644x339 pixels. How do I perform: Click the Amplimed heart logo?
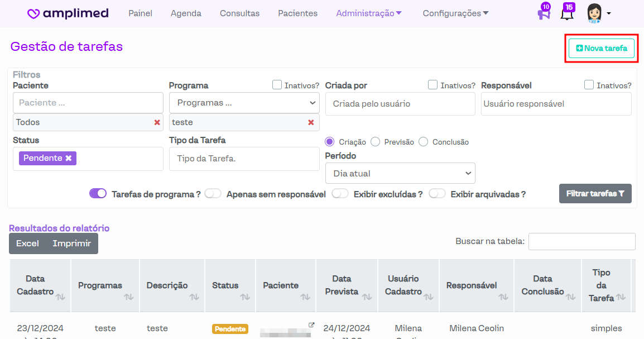tap(33, 13)
